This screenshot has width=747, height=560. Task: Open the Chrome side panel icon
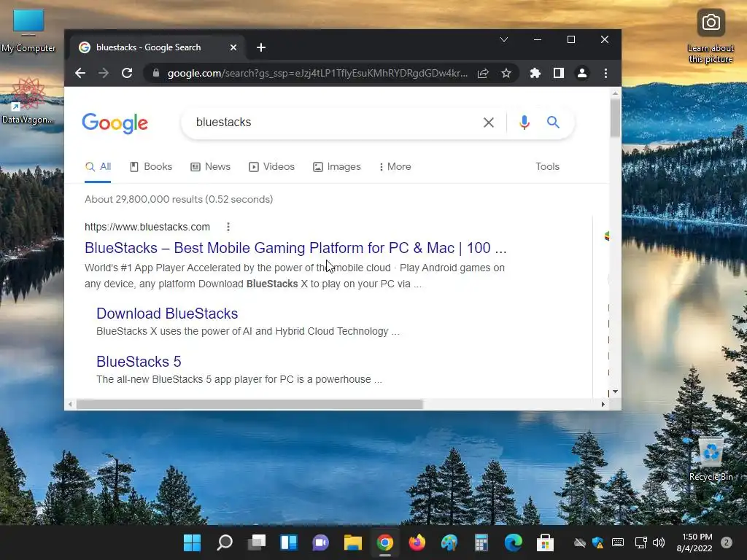558,74
